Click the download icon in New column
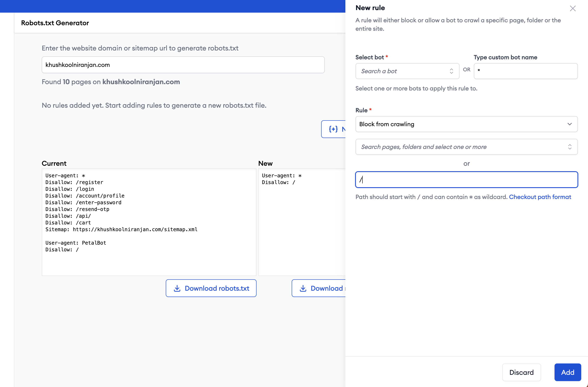 [x=303, y=288]
